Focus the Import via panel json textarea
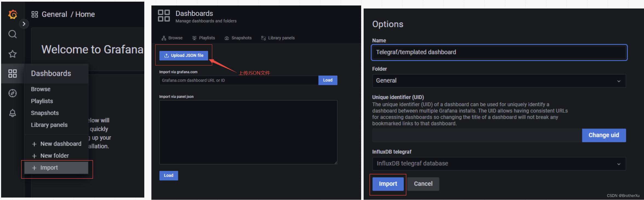This screenshot has height=200, width=644. click(x=248, y=132)
